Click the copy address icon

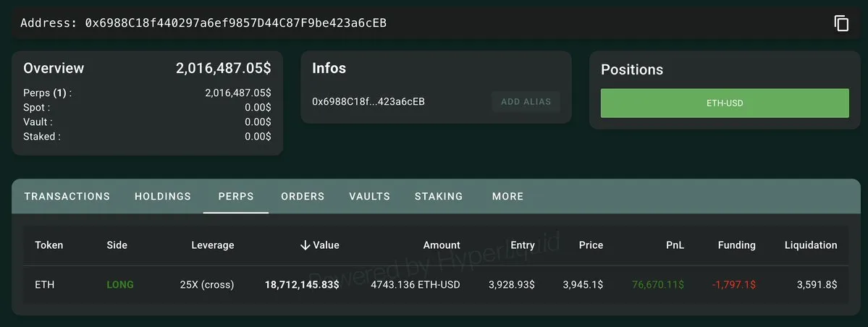tap(841, 23)
